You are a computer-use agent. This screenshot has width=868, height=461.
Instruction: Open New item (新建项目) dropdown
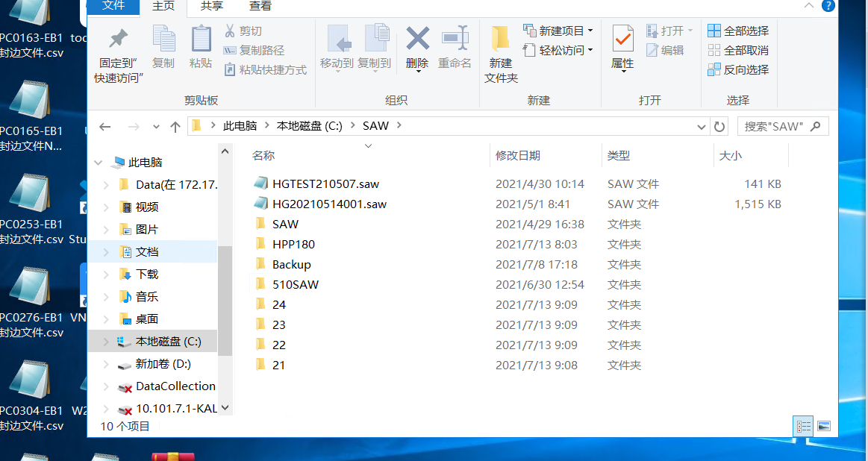558,31
